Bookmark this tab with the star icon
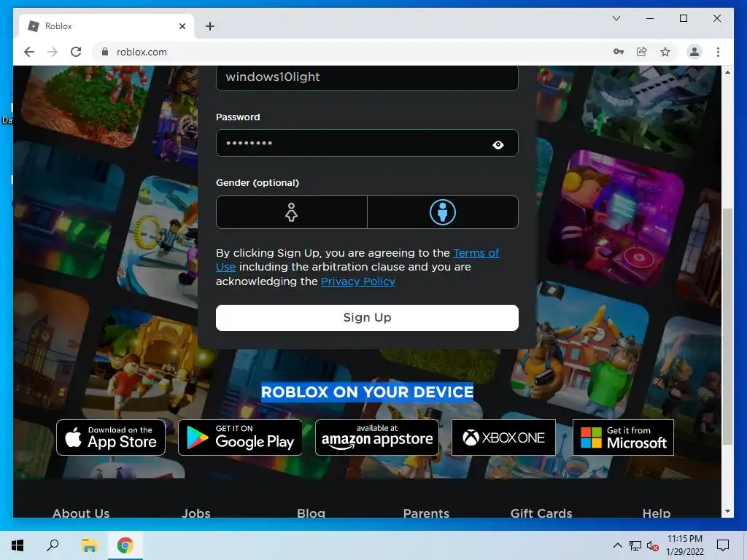The height and width of the screenshot is (560, 747). tap(665, 52)
